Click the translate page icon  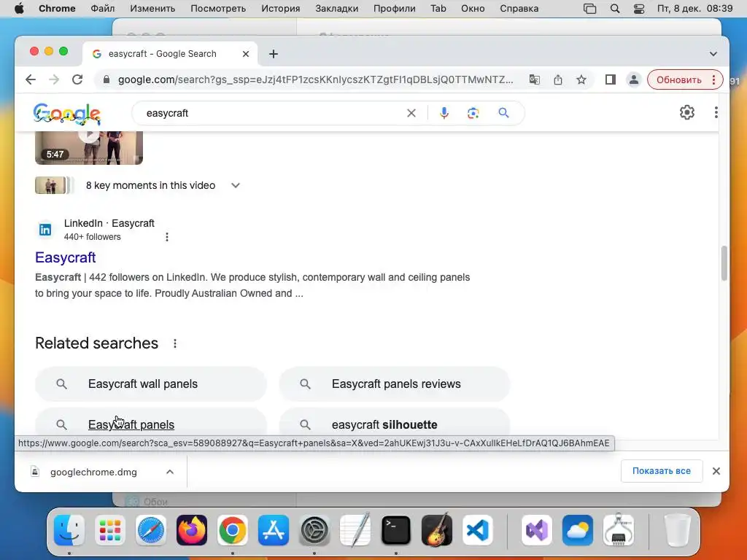pos(535,79)
